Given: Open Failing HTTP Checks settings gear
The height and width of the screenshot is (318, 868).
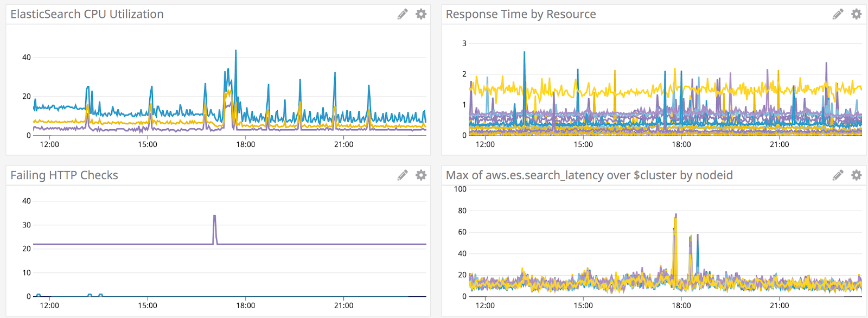Looking at the screenshot, I should coord(421,175).
